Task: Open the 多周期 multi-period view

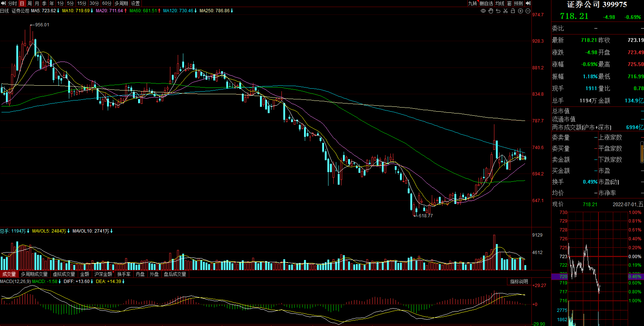Action: tap(121, 3)
